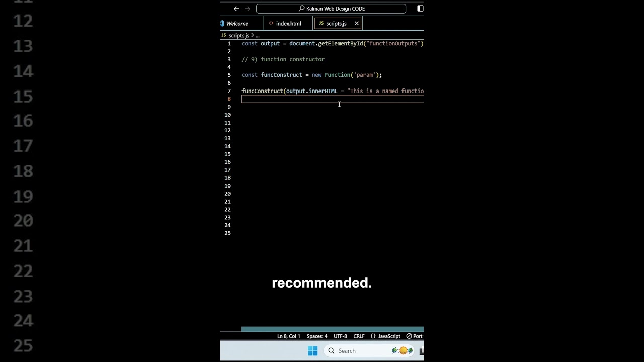Viewport: 644px width, 362px height.
Task: Click 'innerHTML' on line 7
Action: tap(323, 91)
